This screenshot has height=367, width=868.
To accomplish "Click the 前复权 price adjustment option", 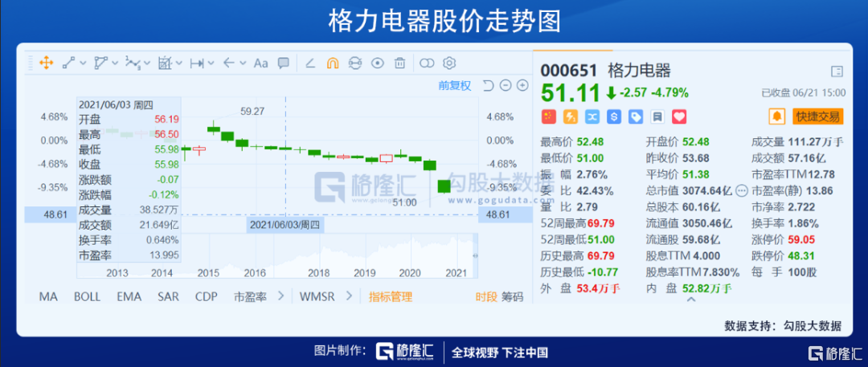I will pyautogui.click(x=454, y=85).
